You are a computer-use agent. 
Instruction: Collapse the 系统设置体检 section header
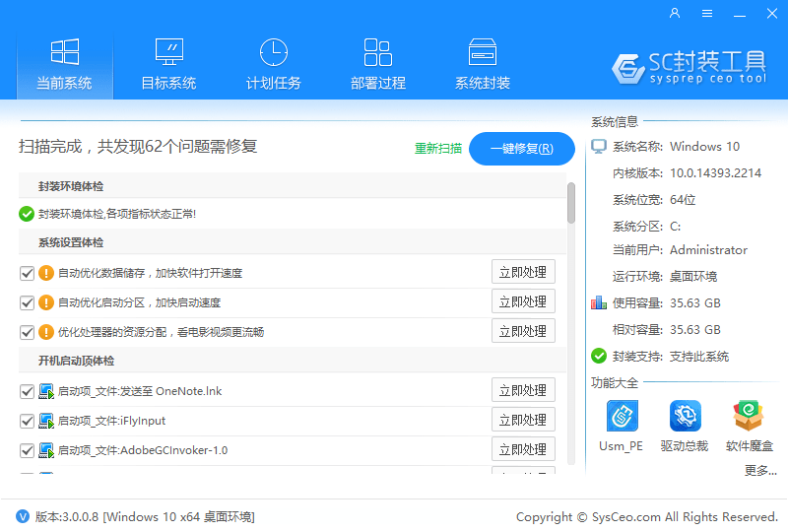(71, 242)
